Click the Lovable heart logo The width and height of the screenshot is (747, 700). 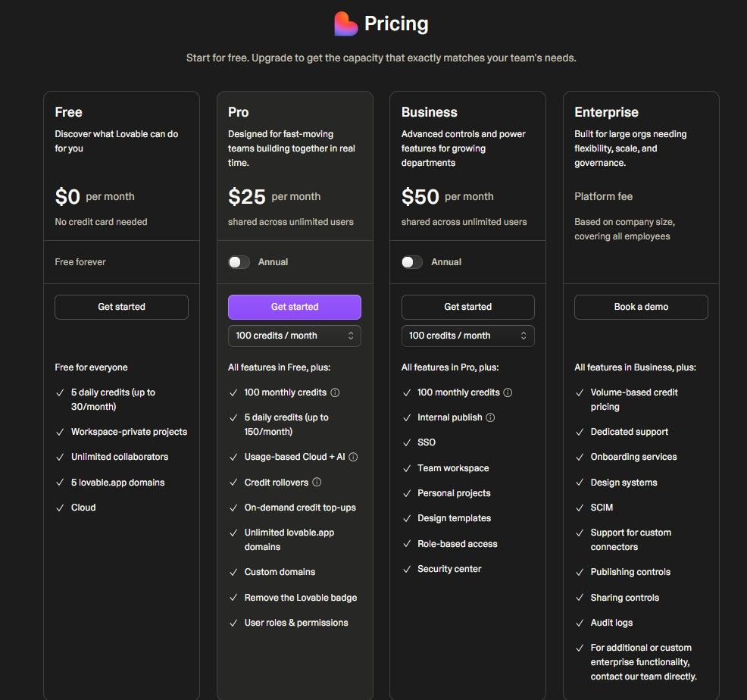pyautogui.click(x=346, y=23)
